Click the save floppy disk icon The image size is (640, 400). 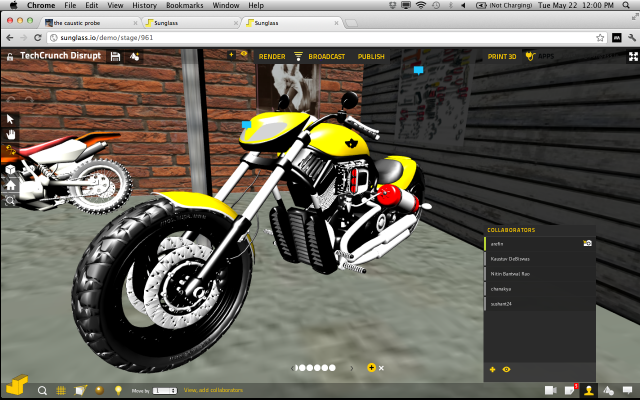(115, 56)
